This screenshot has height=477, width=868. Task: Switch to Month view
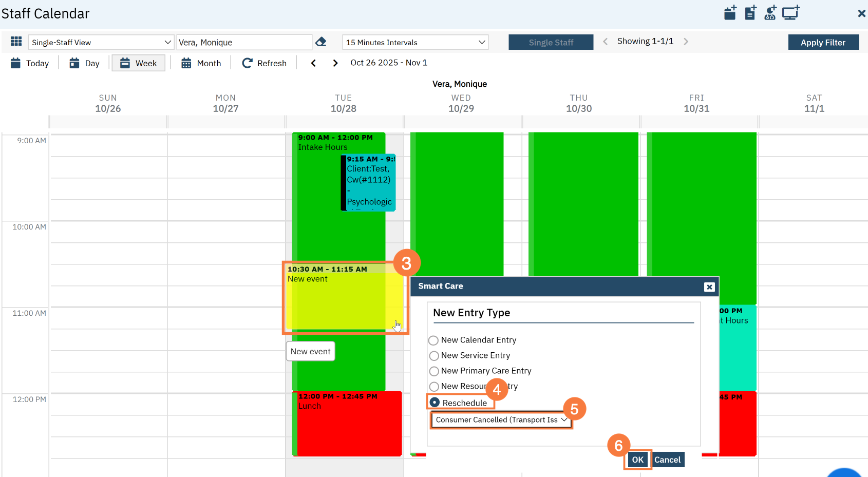pyautogui.click(x=201, y=63)
